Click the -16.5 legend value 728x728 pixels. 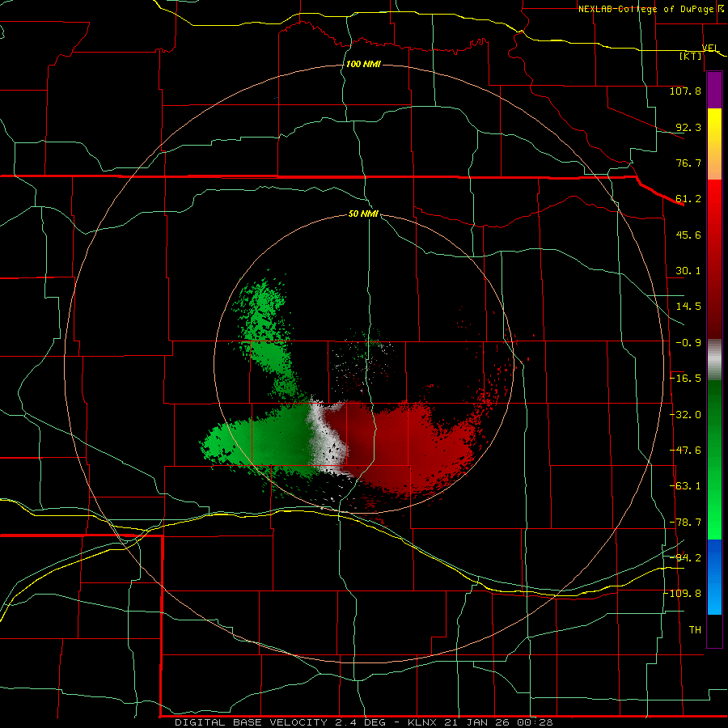point(685,379)
